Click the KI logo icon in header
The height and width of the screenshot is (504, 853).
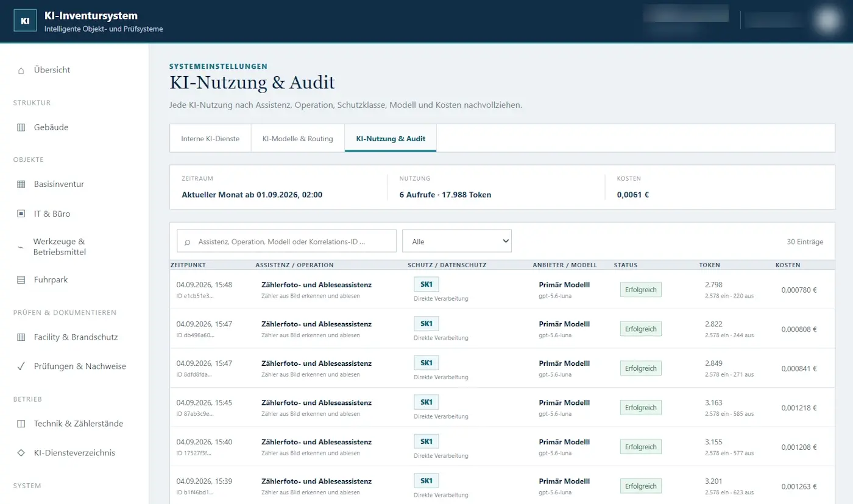pos(25,21)
